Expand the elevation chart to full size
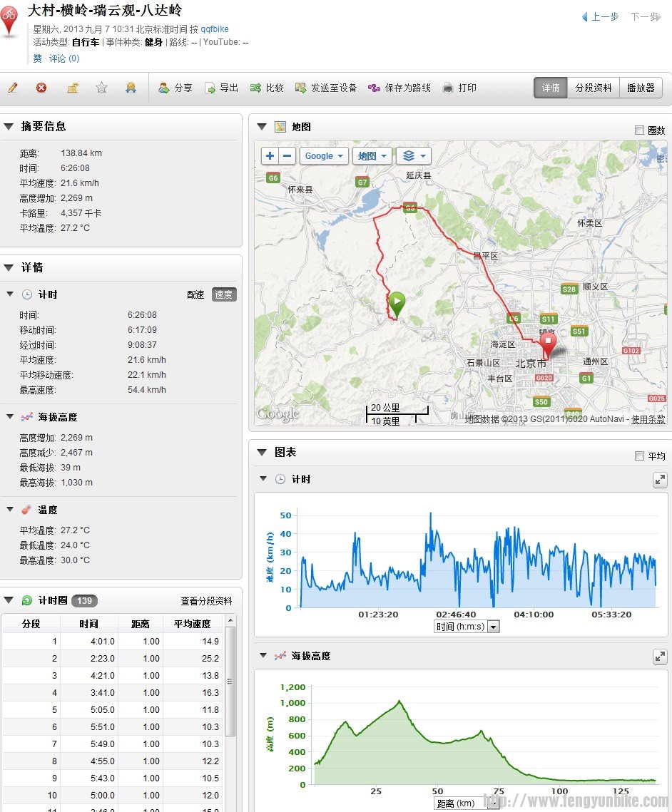This screenshot has width=672, height=812. tap(660, 657)
